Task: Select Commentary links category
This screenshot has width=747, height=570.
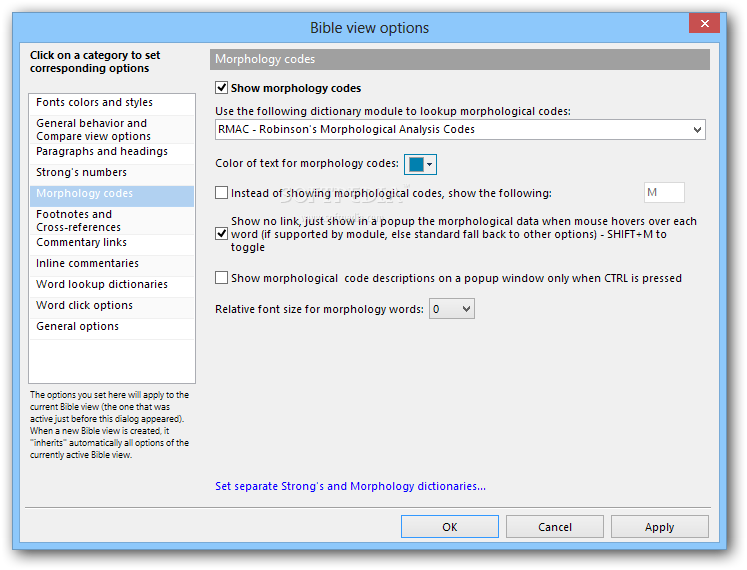Action: [x=112, y=243]
